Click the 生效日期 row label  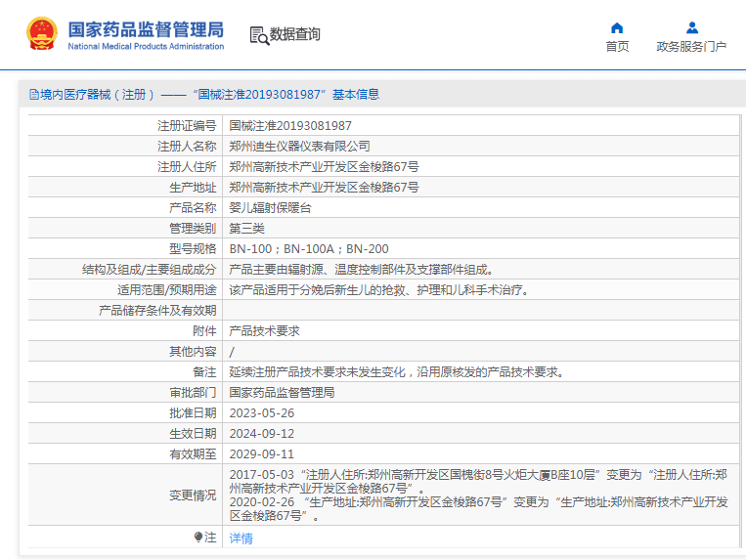[193, 434]
